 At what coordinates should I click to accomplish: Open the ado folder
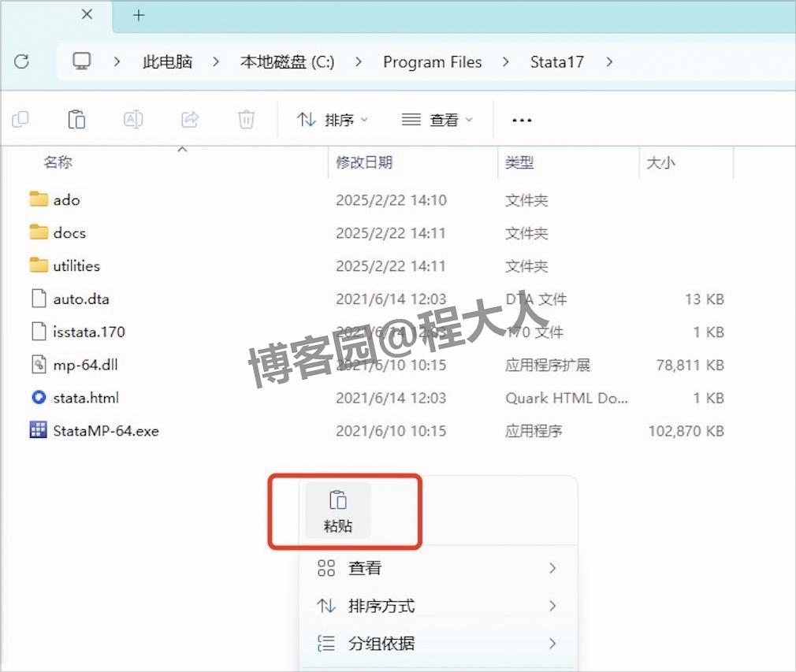coord(68,199)
